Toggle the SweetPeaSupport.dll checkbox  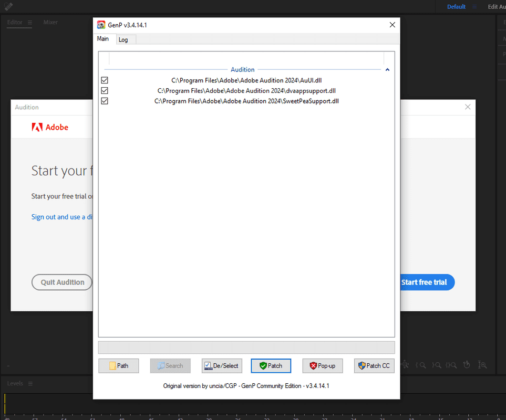pos(105,101)
